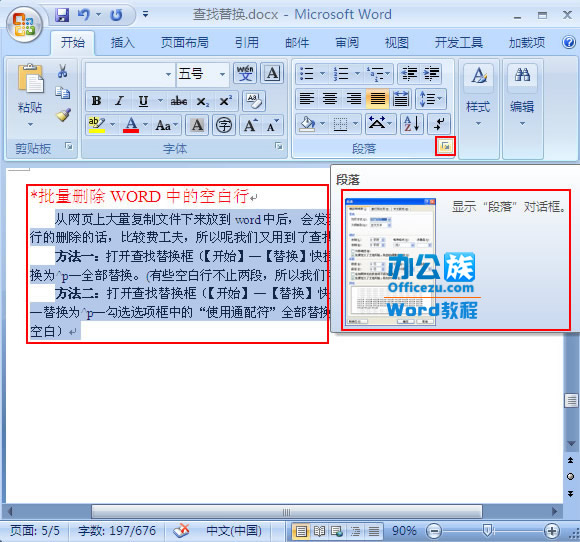Click the zoom slider handle
The width and height of the screenshot is (580, 542).
(x=488, y=531)
